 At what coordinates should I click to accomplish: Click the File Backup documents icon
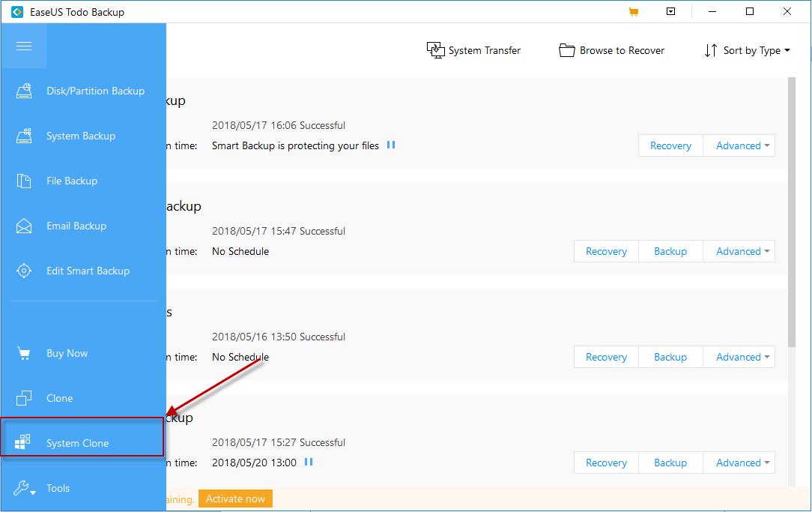[x=24, y=181]
